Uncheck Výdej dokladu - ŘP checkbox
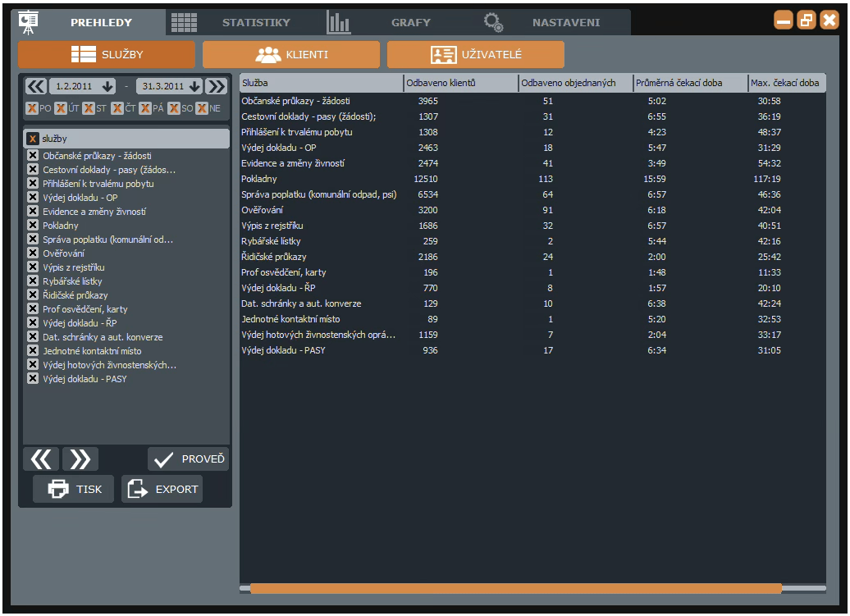This screenshot has height=616, width=850. (x=33, y=322)
